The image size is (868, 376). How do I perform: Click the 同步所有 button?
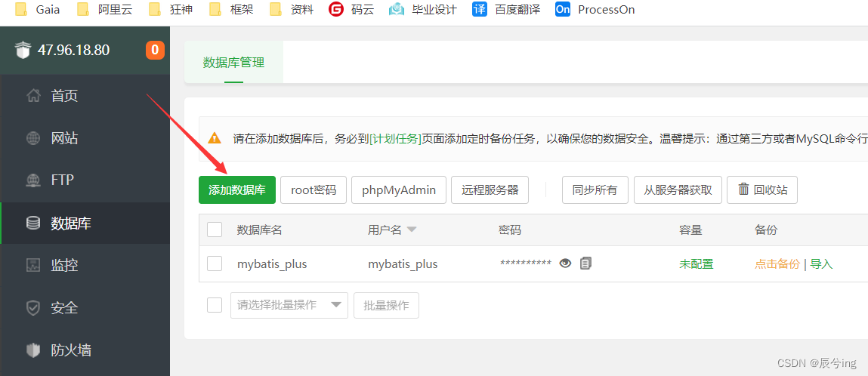click(595, 190)
